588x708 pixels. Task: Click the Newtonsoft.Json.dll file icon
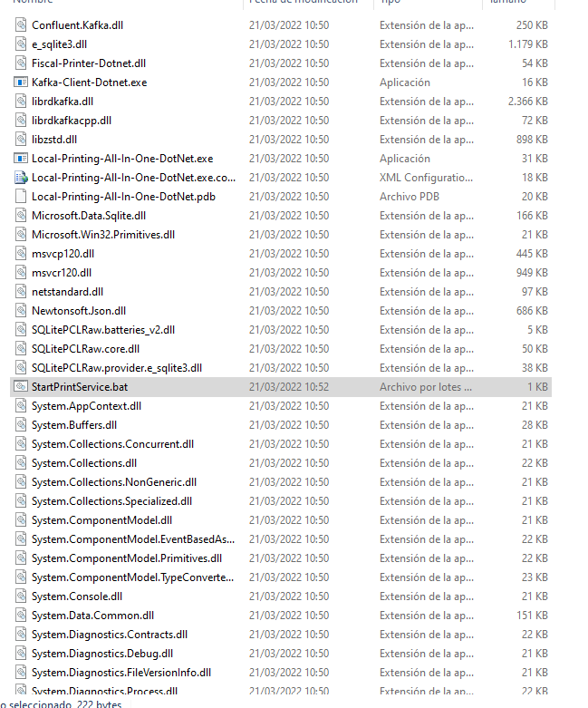pyautogui.click(x=21, y=311)
